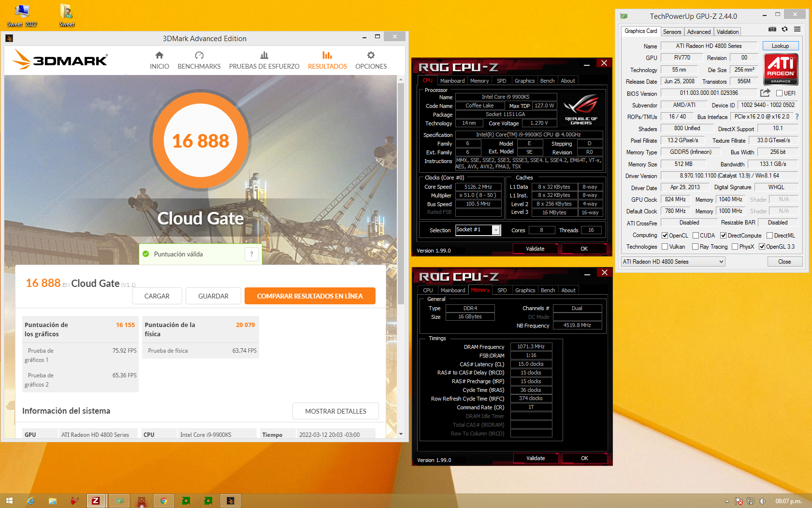
Task: Open PRUEBAS DE ESFUERZO stress test section
Action: click(x=264, y=60)
